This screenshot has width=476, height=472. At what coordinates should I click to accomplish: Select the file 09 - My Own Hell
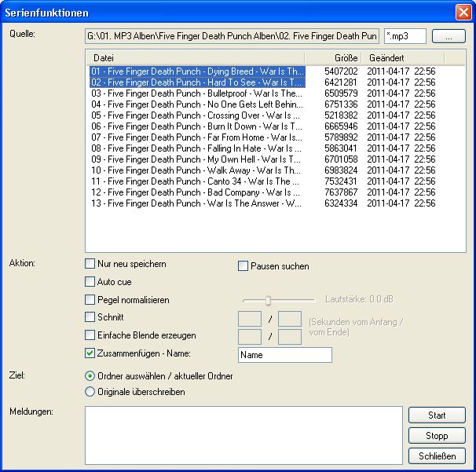point(196,159)
